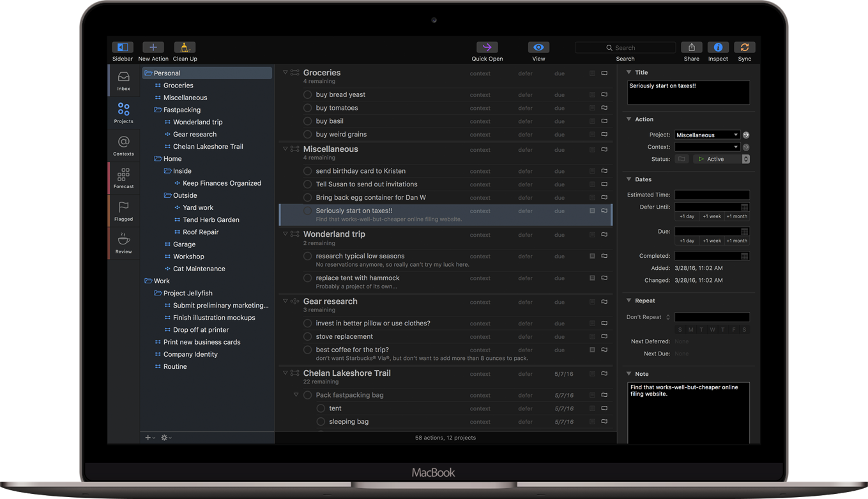Flag the Groceries project header row

pyautogui.click(x=604, y=73)
